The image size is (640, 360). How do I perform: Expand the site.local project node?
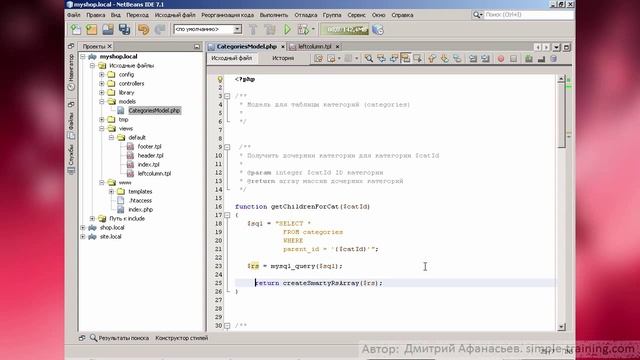click(x=83, y=236)
